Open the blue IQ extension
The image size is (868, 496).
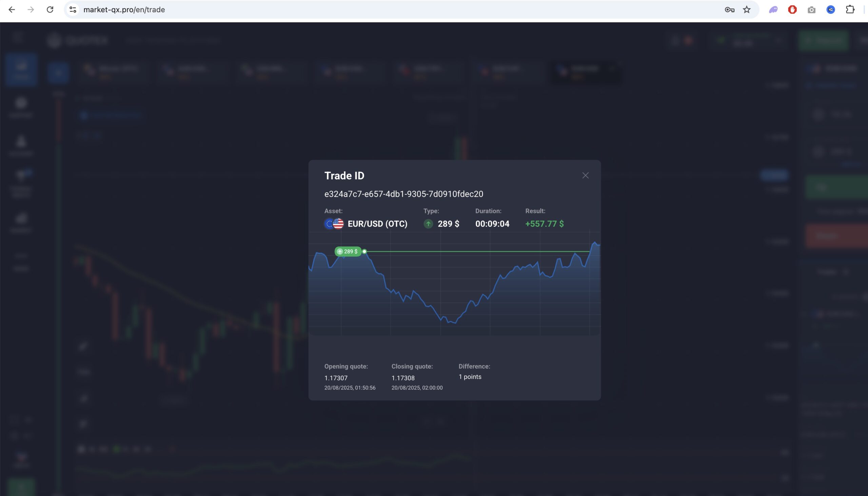click(x=831, y=9)
